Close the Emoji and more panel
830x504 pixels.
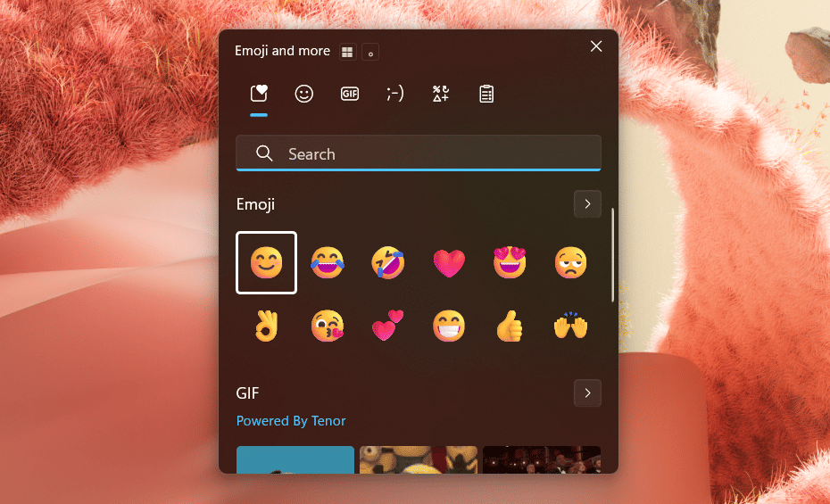click(x=596, y=46)
